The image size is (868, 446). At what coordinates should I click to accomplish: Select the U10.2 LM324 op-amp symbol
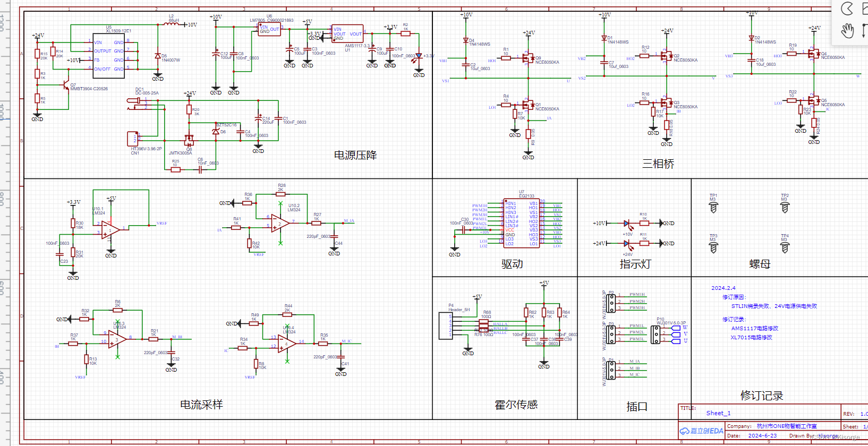[x=280, y=224]
